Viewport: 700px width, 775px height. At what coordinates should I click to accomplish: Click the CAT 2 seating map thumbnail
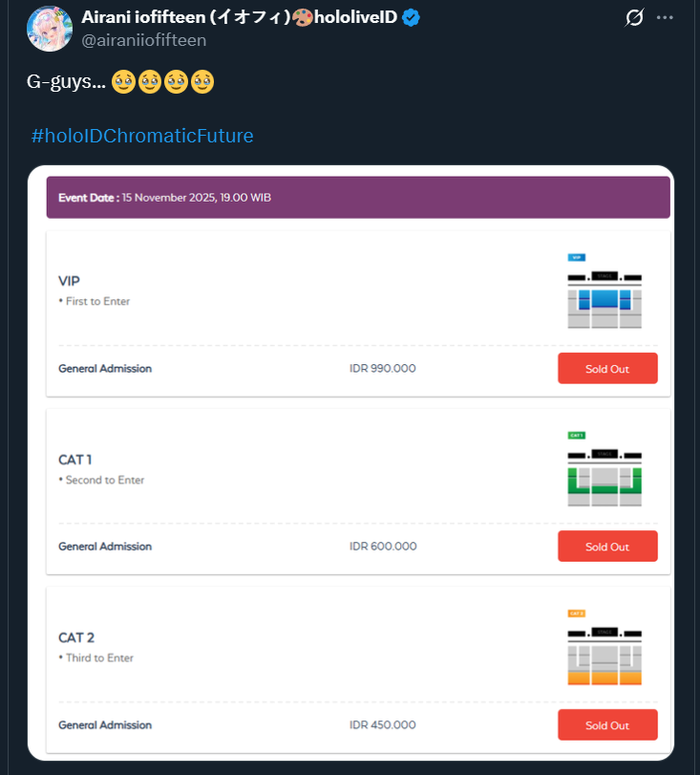click(605, 647)
